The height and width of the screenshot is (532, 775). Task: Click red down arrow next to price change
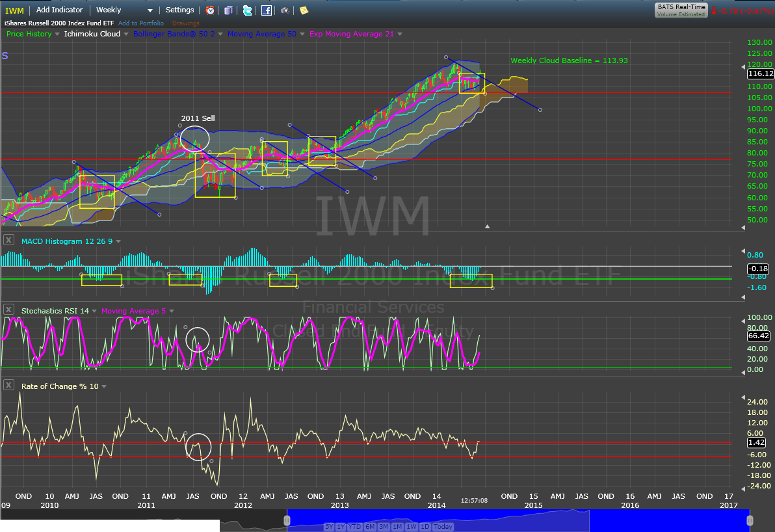714,10
